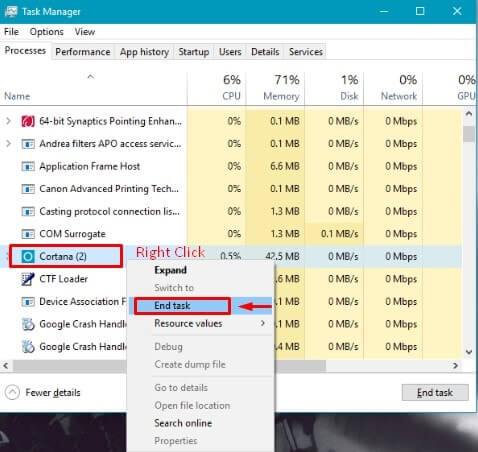Screen dimensions: 478x452
Task: Open the View menu
Action: click(x=85, y=32)
